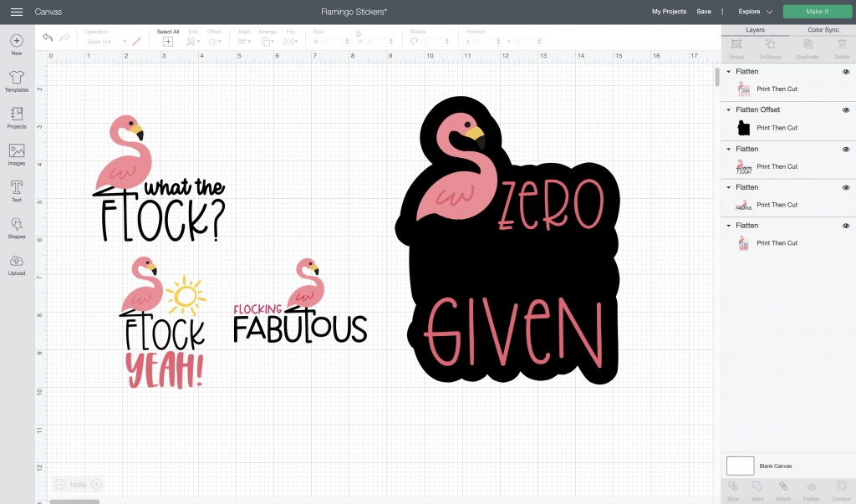Open the Upload panel
The height and width of the screenshot is (504, 856).
pos(17,265)
